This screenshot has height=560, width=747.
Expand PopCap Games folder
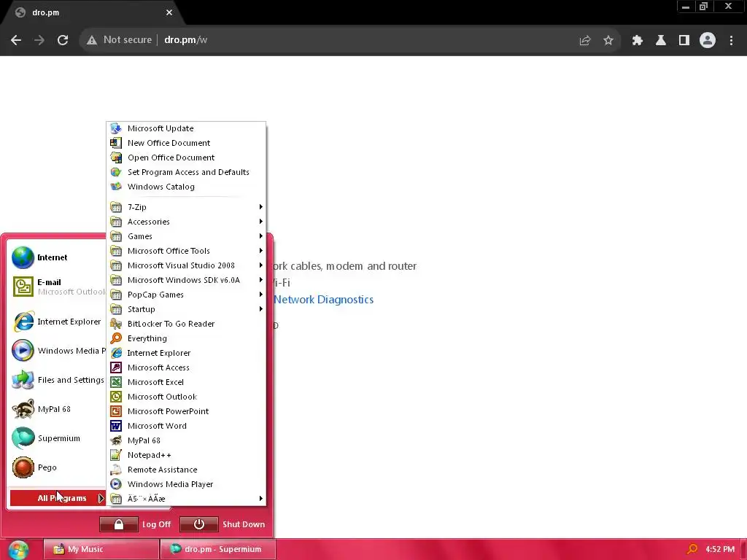tap(186, 295)
